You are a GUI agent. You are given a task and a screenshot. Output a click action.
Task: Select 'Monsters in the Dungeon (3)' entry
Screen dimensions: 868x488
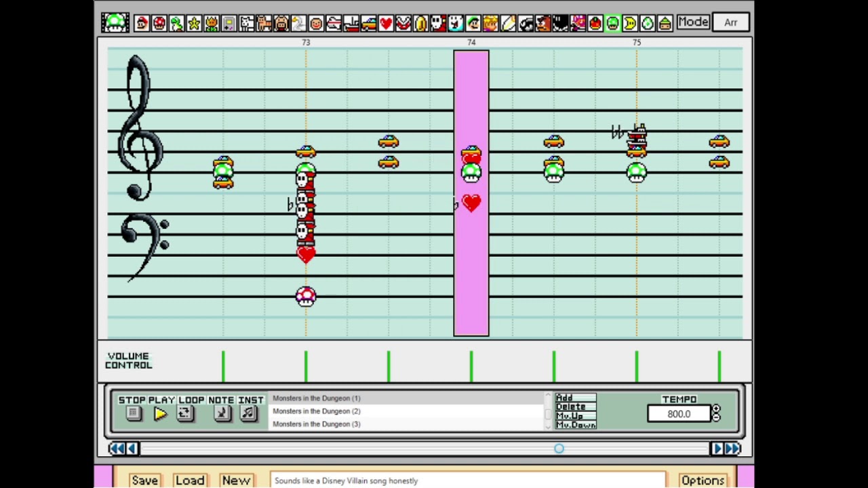coord(407,424)
